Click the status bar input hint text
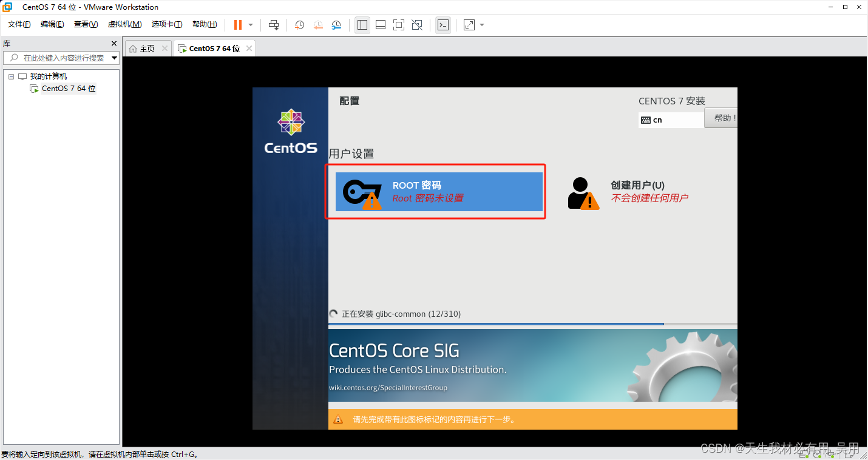The height and width of the screenshot is (460, 868). [100, 454]
